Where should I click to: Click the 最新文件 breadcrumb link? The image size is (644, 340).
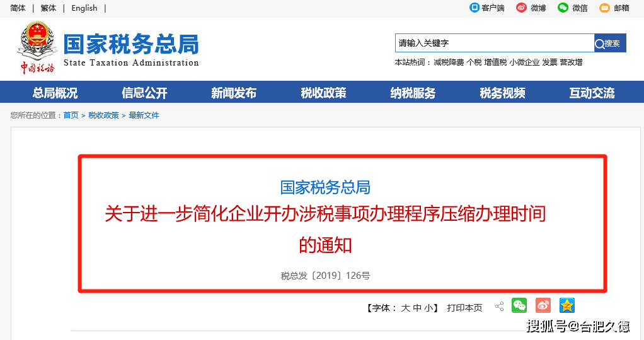(144, 115)
